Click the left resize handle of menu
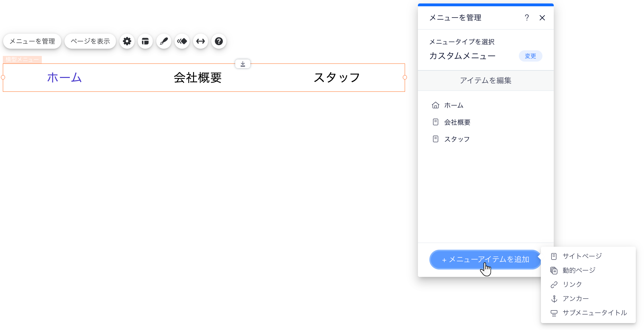 point(3,77)
